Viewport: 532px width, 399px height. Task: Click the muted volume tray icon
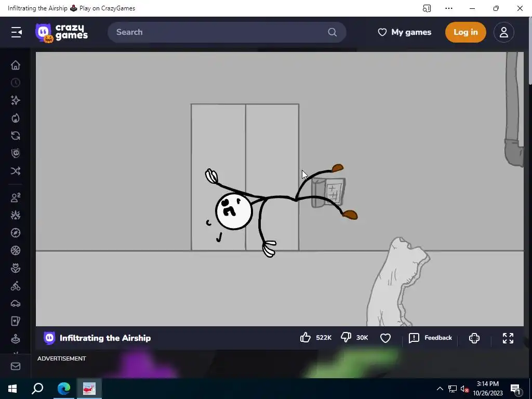click(x=465, y=389)
